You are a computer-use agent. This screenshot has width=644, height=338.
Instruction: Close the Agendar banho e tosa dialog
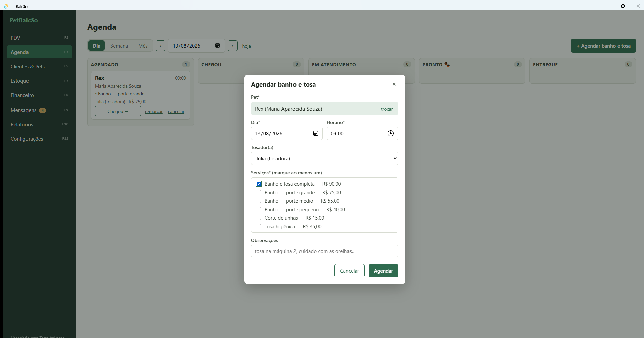point(394,84)
